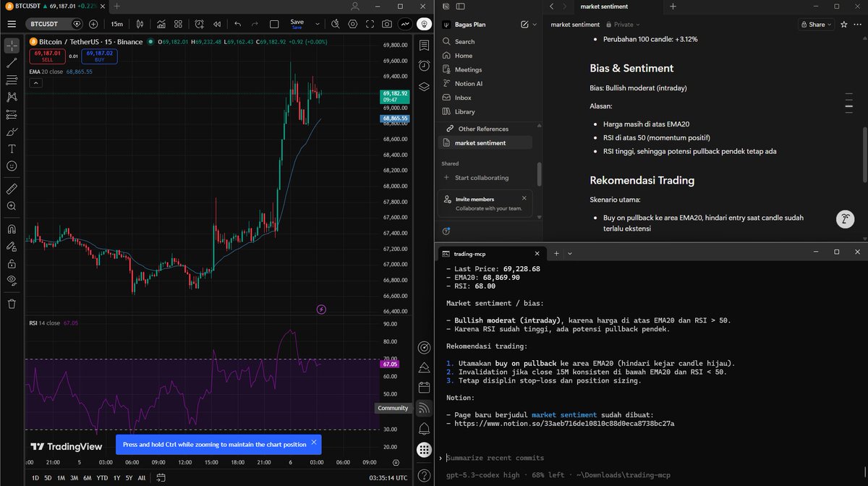Click Save chart layout button

297,24
